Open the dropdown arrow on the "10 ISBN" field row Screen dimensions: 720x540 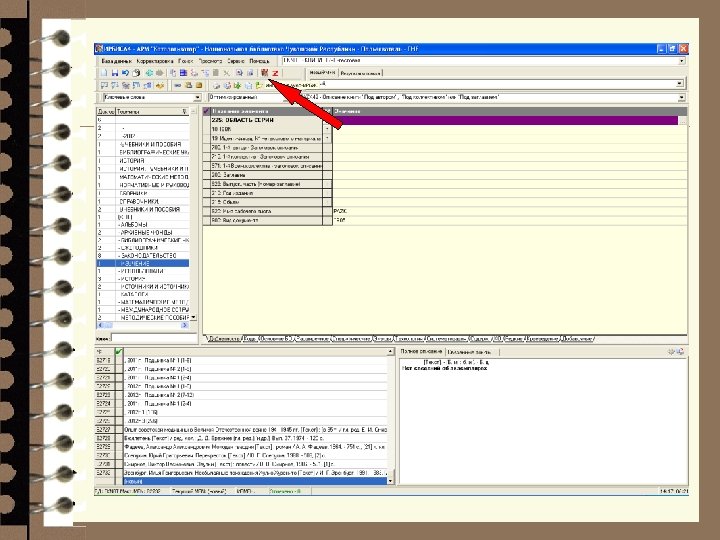(x=327, y=129)
